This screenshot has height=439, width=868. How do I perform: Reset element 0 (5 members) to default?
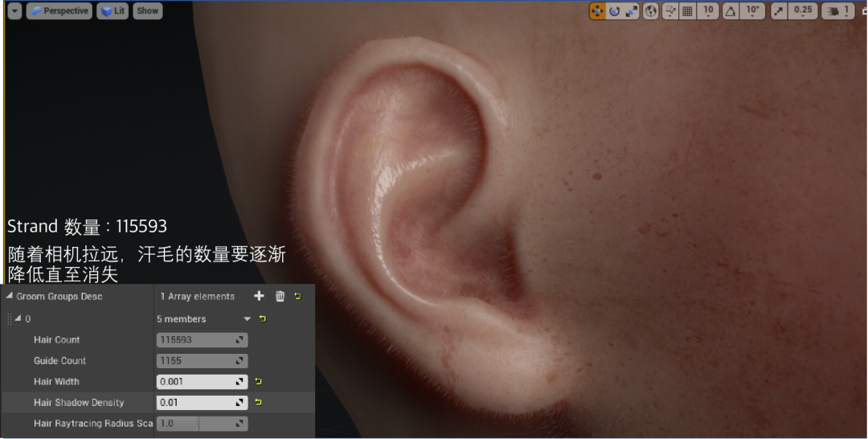[263, 319]
